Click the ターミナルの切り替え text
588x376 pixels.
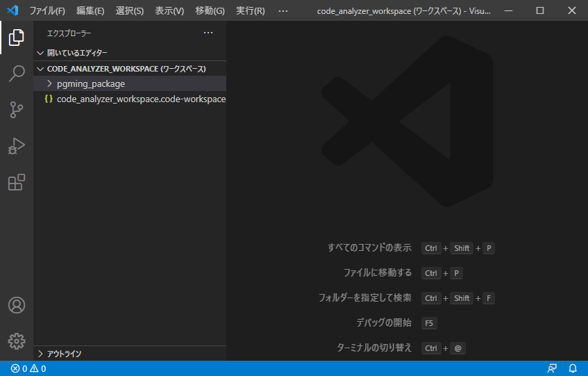click(x=374, y=348)
